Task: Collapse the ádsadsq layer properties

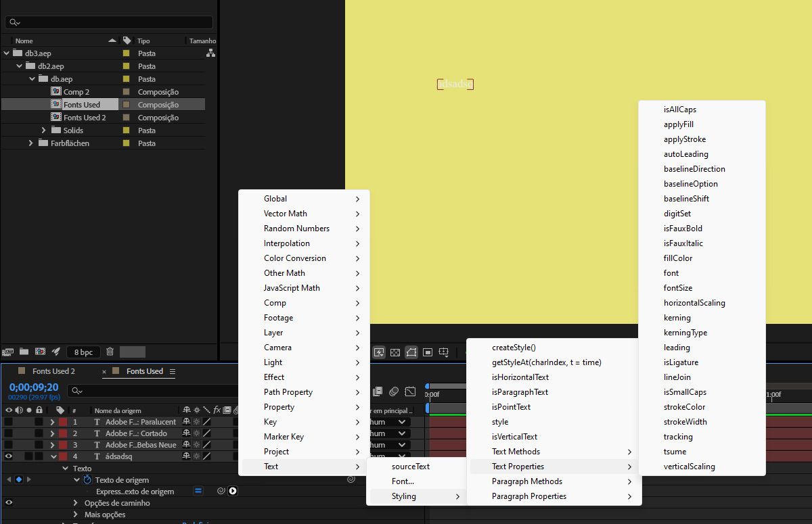Action: [53, 456]
